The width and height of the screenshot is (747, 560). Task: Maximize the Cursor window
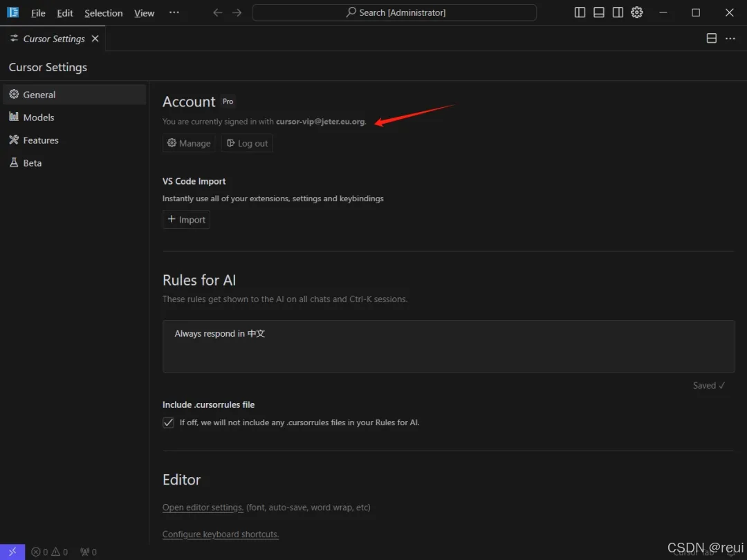[x=696, y=12]
